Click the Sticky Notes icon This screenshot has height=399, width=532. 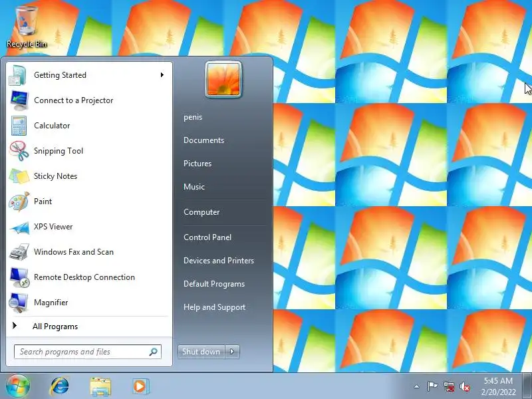(19, 176)
